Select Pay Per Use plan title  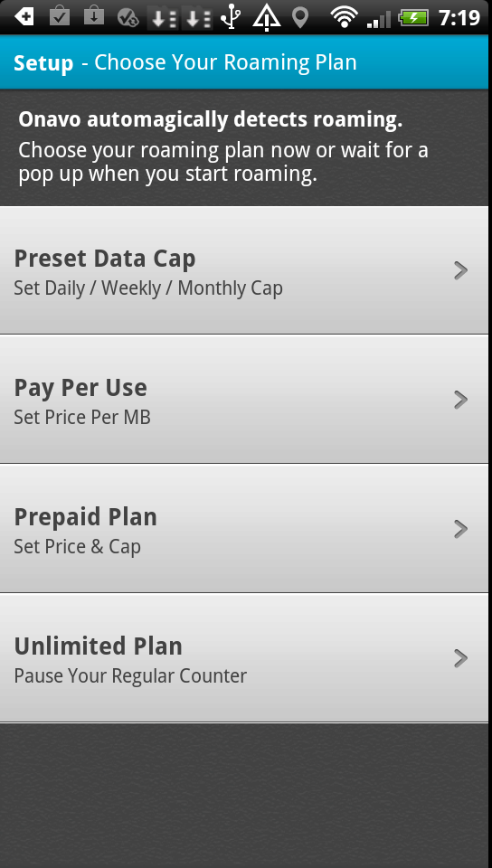[x=80, y=388]
